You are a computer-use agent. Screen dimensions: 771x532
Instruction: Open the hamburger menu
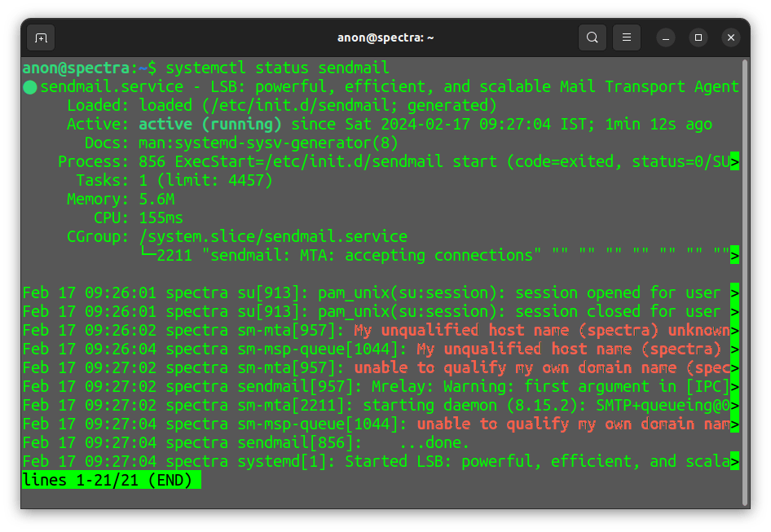(x=627, y=37)
